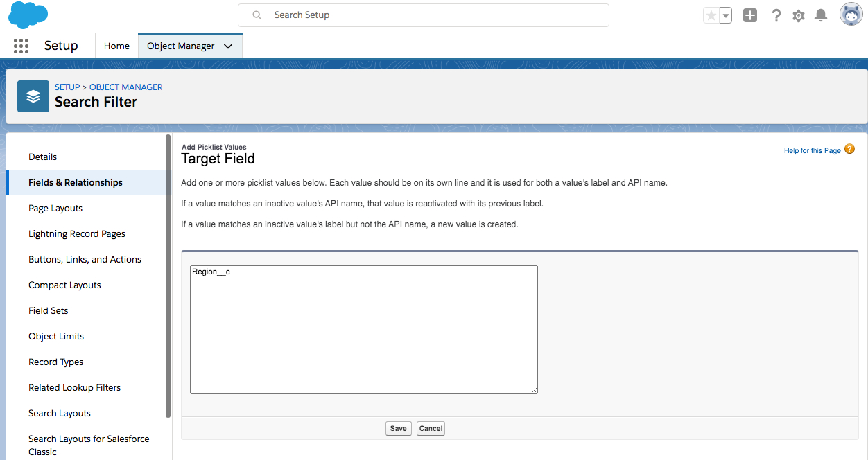Click inside the picklist values text area
The image size is (868, 460).
(x=363, y=329)
